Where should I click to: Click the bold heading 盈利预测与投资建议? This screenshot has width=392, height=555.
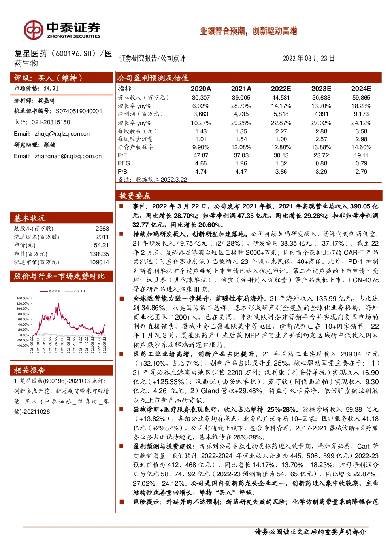[x=164, y=446]
